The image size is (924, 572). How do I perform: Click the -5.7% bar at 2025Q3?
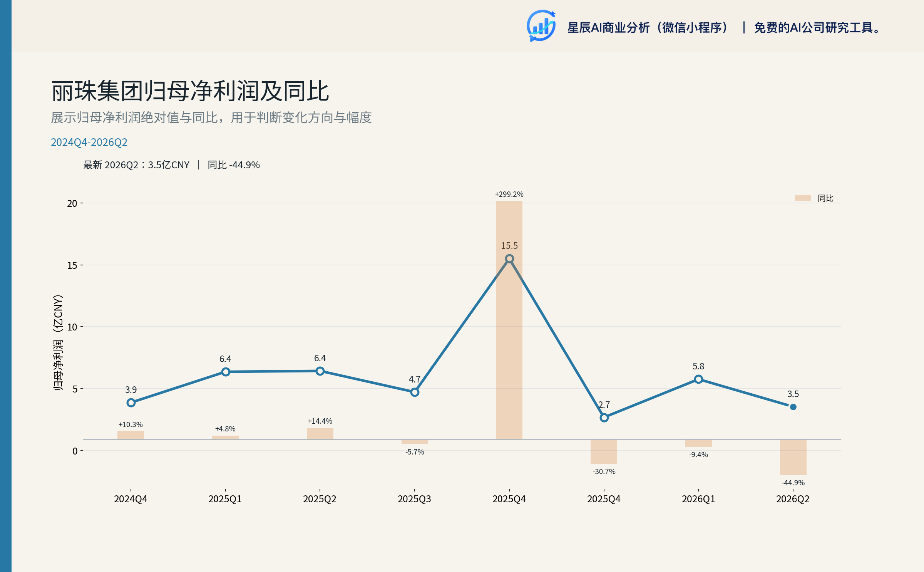(x=414, y=441)
